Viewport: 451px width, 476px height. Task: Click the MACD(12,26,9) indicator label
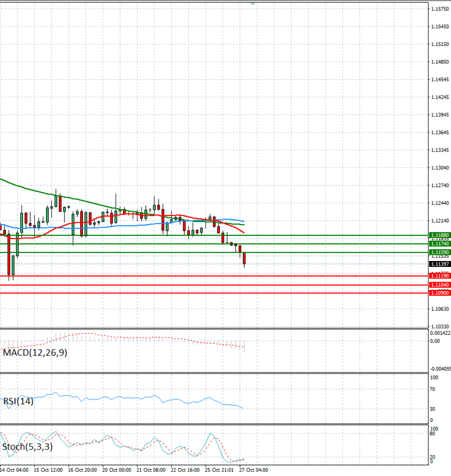pos(35,353)
